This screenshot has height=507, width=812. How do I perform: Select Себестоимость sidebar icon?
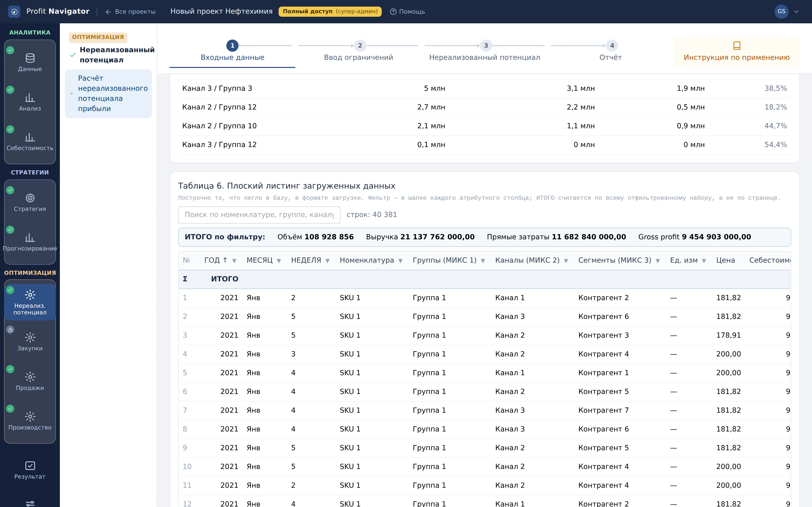[30, 137]
